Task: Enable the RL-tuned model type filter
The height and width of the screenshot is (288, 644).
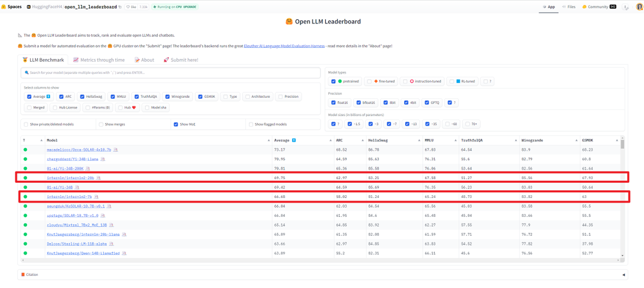Action: (x=452, y=82)
